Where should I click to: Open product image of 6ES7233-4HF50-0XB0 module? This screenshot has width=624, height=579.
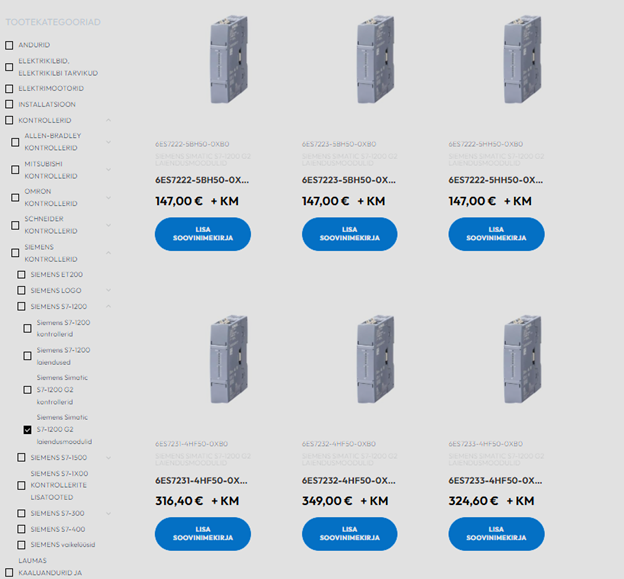pyautogui.click(x=522, y=365)
